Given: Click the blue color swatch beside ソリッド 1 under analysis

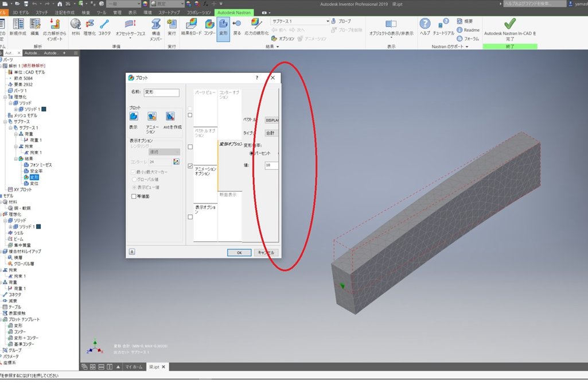Looking at the screenshot, I should [44, 109].
